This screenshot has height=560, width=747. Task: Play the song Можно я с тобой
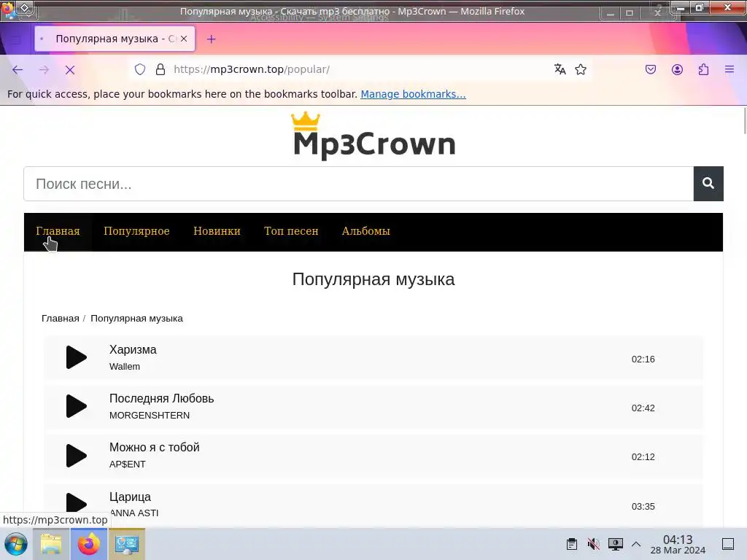(76, 455)
